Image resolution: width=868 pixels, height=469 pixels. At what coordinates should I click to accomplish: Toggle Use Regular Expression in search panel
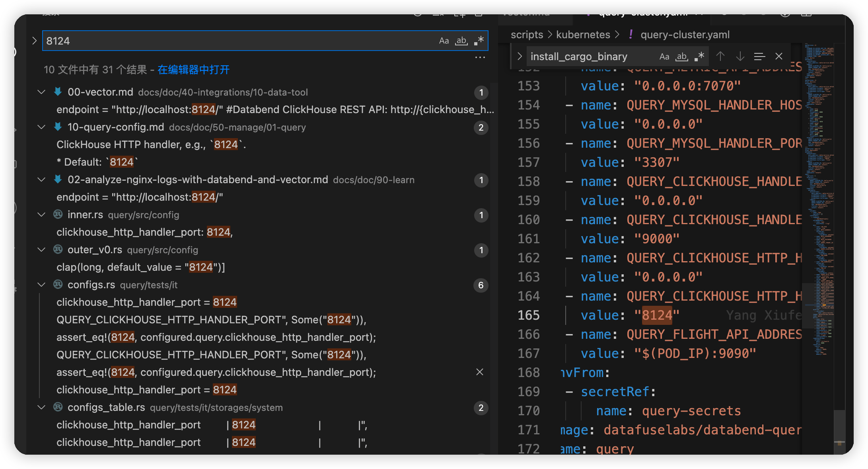coord(479,41)
